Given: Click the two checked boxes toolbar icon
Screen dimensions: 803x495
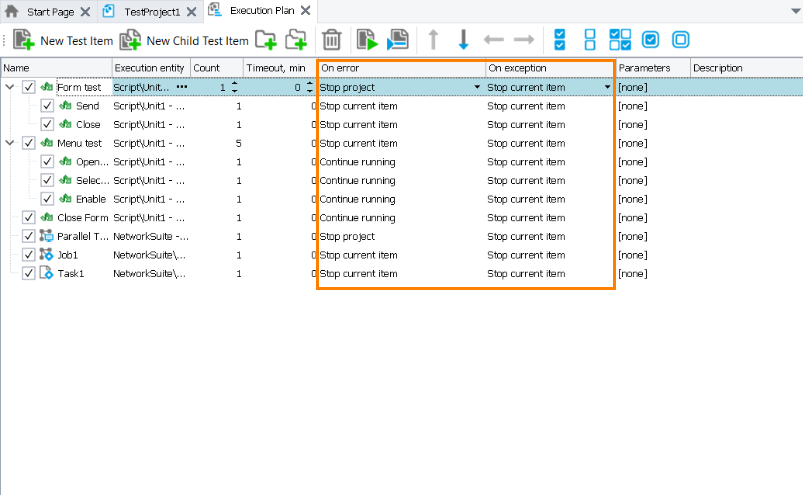Looking at the screenshot, I should (560, 40).
